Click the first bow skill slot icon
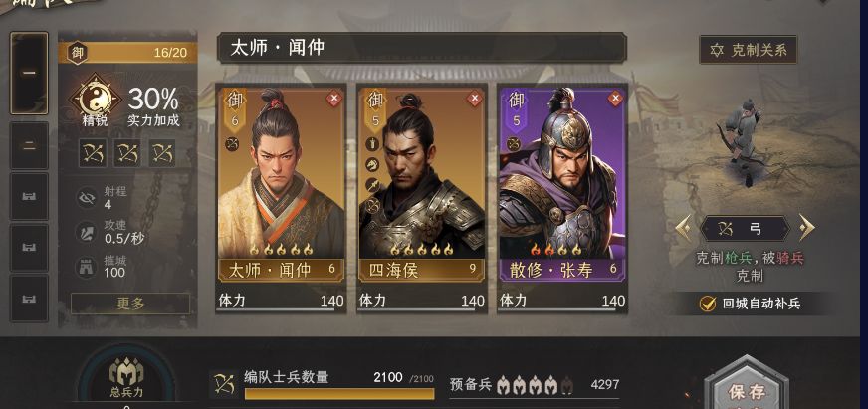Image resolution: width=868 pixels, height=409 pixels. tap(93, 153)
